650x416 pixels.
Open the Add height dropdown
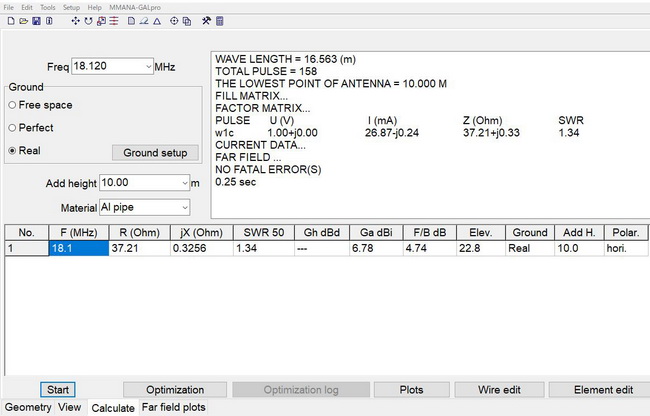click(183, 183)
